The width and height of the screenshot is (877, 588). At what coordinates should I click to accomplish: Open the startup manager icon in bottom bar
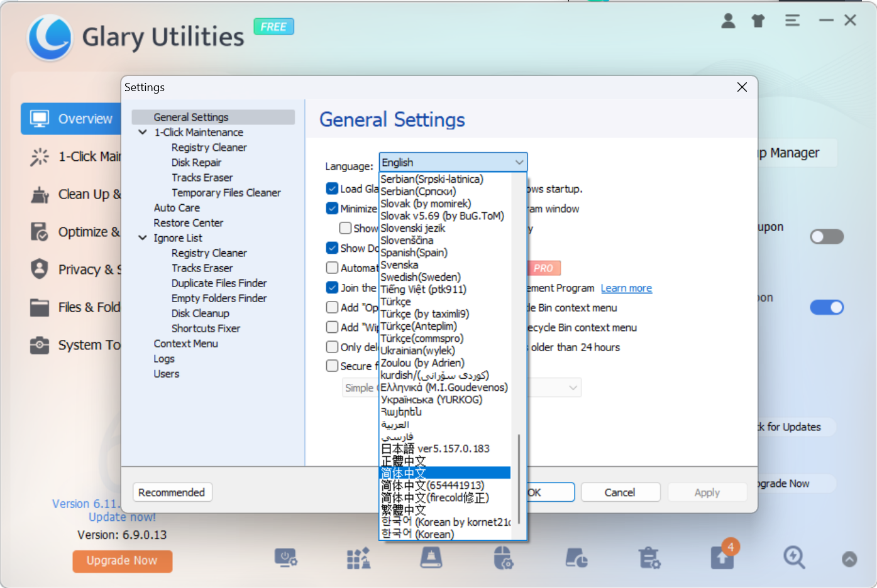coord(286,558)
